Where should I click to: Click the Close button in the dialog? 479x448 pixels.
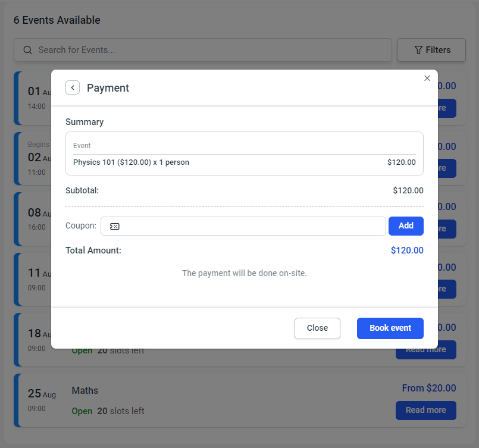317,328
